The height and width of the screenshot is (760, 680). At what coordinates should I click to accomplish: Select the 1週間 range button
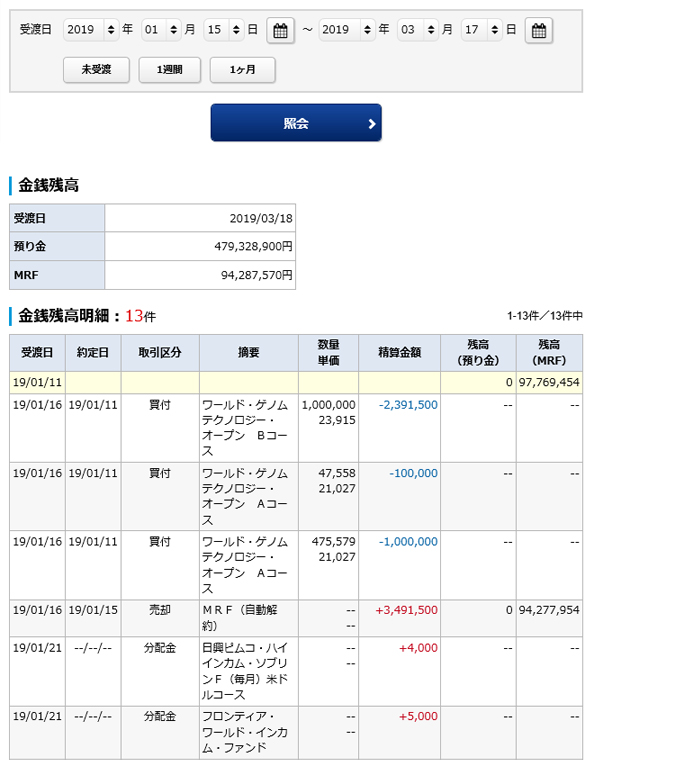170,70
